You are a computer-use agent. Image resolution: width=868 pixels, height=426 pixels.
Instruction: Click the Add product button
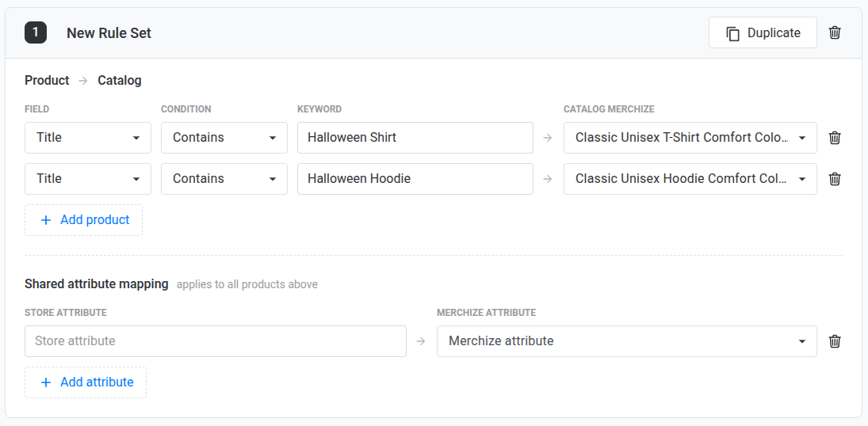click(x=83, y=220)
